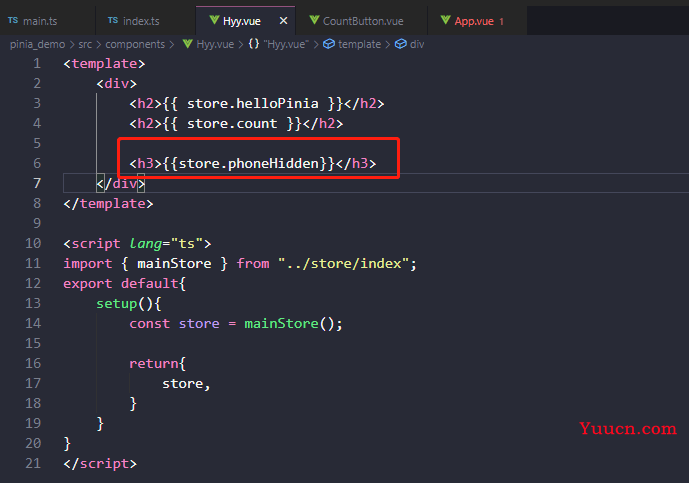Click the store, entry on line 17
This screenshot has width=689, height=483.
(186, 384)
